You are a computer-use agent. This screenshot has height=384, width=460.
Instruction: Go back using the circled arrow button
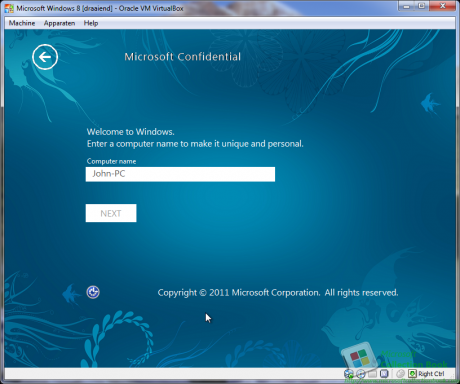45,57
